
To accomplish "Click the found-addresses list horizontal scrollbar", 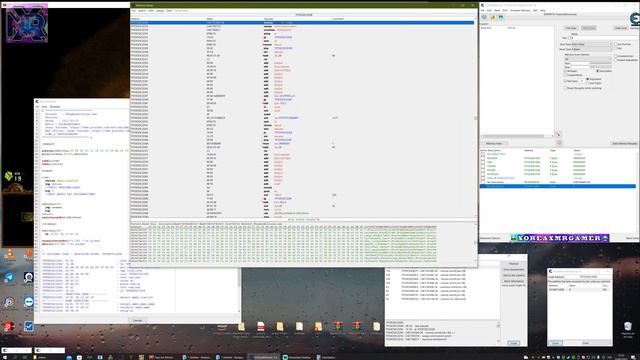I will click(x=516, y=136).
